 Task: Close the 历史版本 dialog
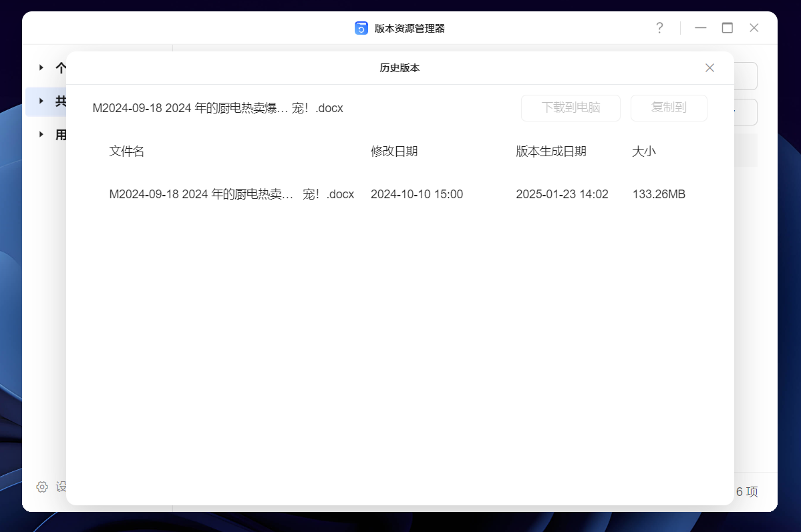pyautogui.click(x=709, y=68)
